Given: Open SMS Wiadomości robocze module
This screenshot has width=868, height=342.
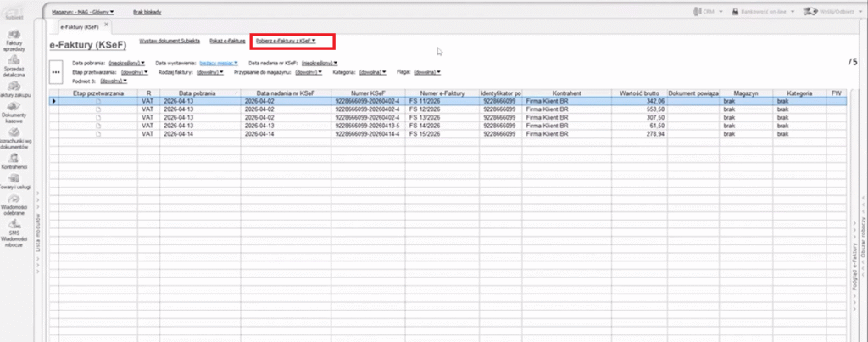Looking at the screenshot, I should (x=14, y=233).
